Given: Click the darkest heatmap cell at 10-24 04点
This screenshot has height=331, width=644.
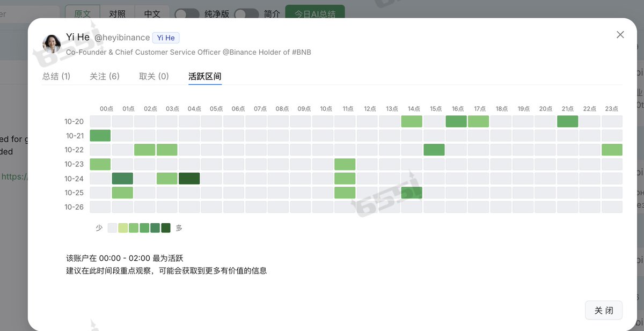Looking at the screenshot, I should point(189,179).
